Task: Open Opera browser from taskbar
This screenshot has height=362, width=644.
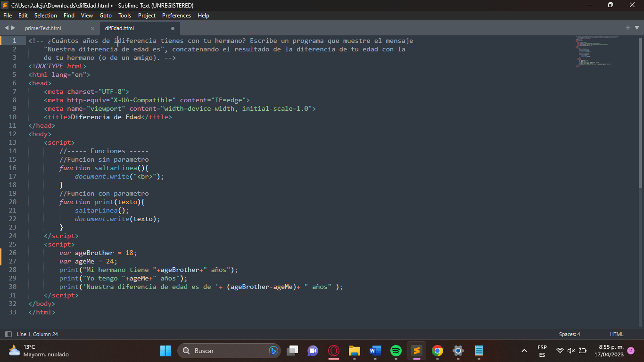Action: pyautogui.click(x=334, y=351)
